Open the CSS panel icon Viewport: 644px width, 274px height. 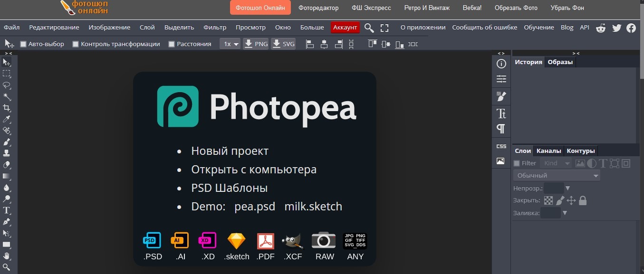501,146
